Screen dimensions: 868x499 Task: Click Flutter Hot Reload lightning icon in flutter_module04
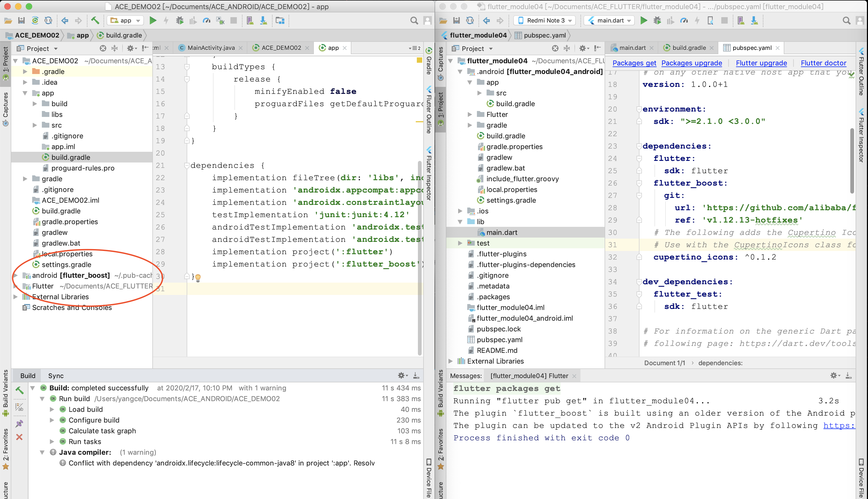click(x=697, y=21)
